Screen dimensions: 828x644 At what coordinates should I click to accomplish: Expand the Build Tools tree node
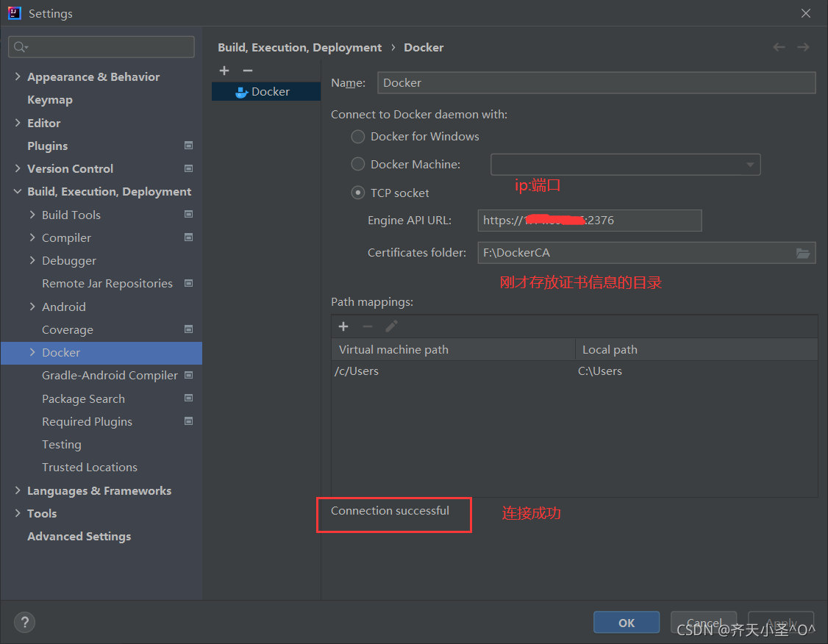tap(32, 215)
